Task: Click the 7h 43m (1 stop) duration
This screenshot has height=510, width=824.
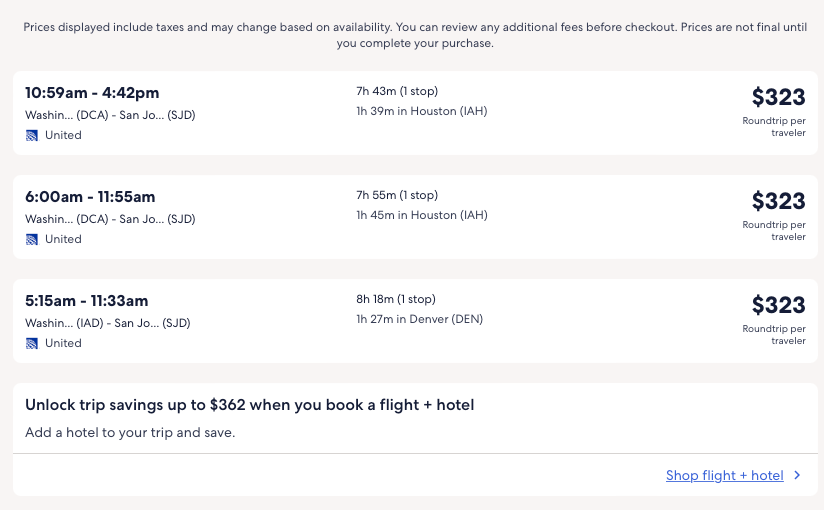Action: [x=397, y=91]
